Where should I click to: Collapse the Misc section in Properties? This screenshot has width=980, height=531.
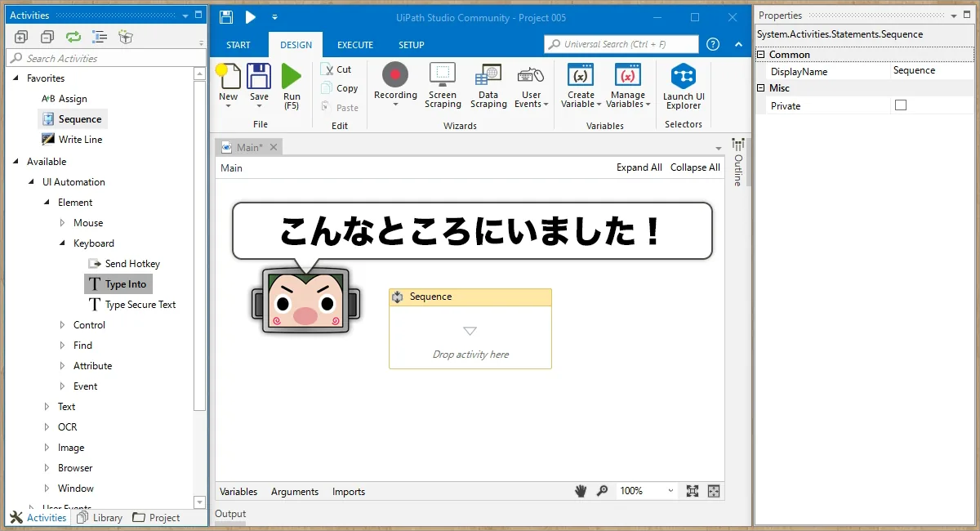[761, 88]
